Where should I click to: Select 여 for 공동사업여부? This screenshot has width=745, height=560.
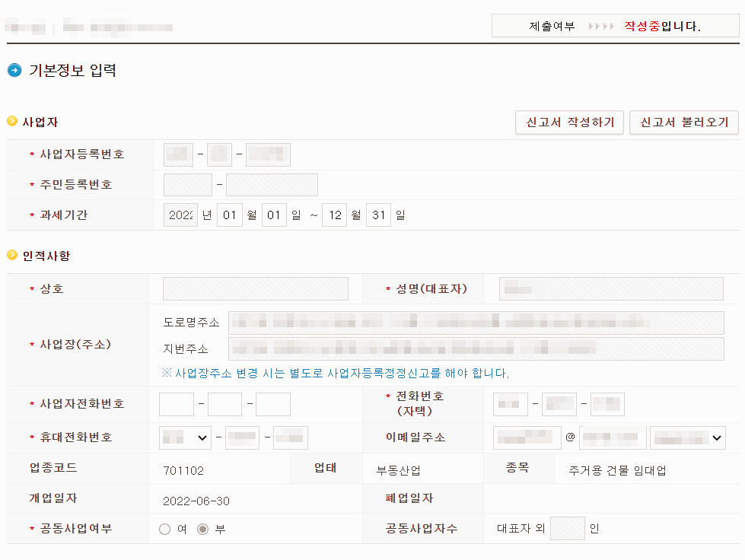coord(163,528)
